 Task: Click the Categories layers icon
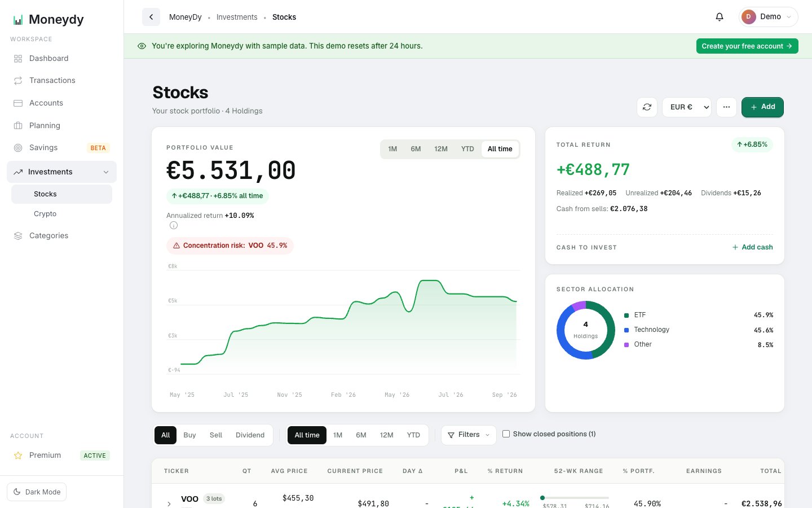(18, 236)
